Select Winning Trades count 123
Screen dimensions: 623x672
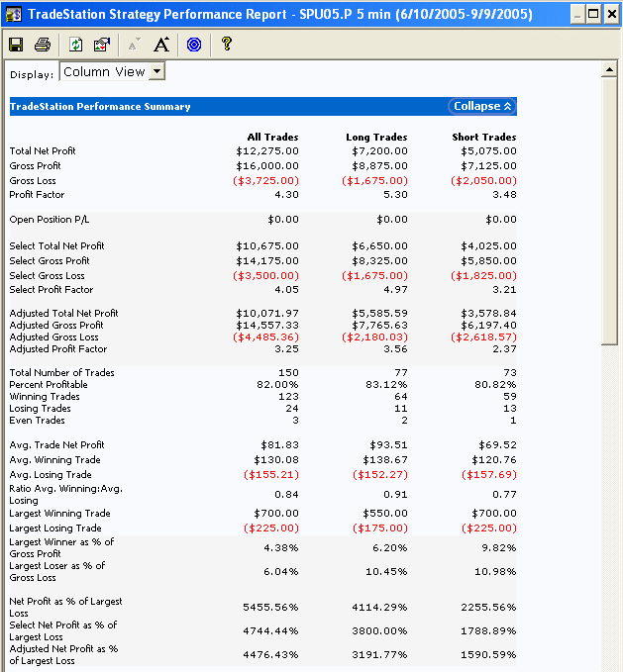[x=288, y=397]
